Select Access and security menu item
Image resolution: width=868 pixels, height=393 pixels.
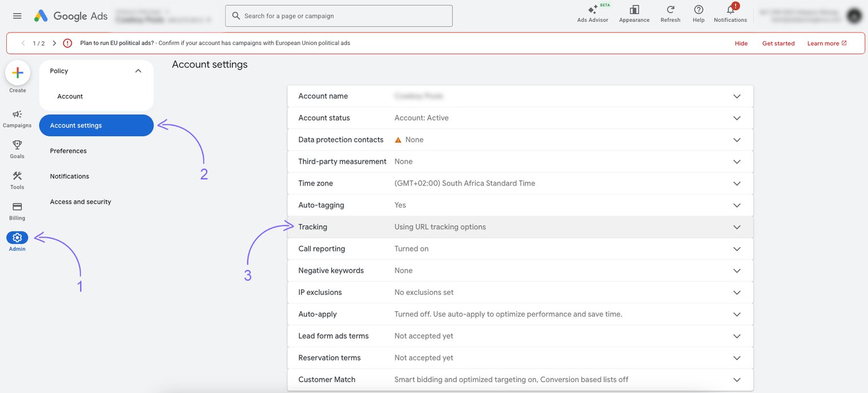click(x=81, y=202)
